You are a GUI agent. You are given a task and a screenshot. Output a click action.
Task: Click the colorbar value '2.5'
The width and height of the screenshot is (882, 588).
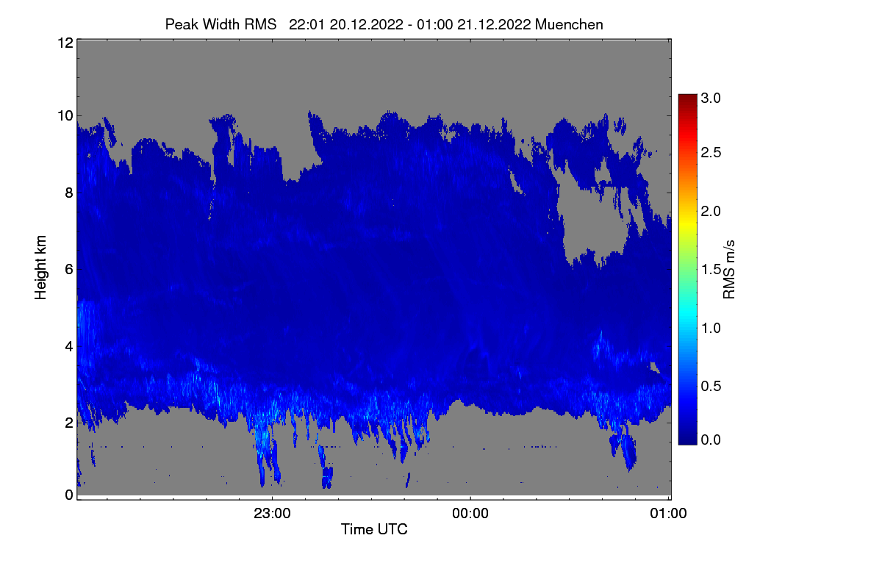711,152
